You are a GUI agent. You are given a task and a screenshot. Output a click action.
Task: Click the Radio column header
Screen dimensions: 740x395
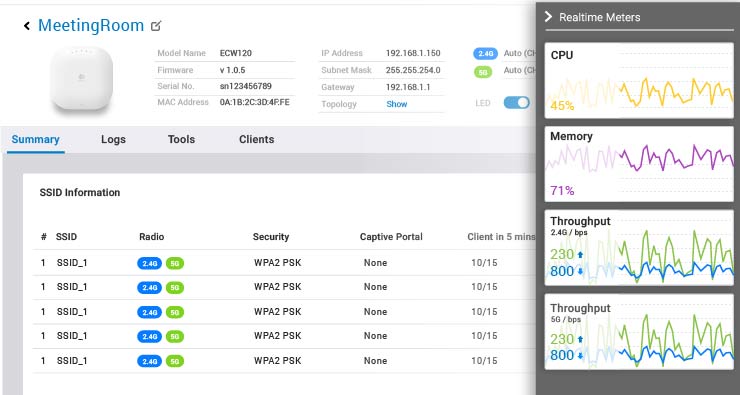[151, 237]
